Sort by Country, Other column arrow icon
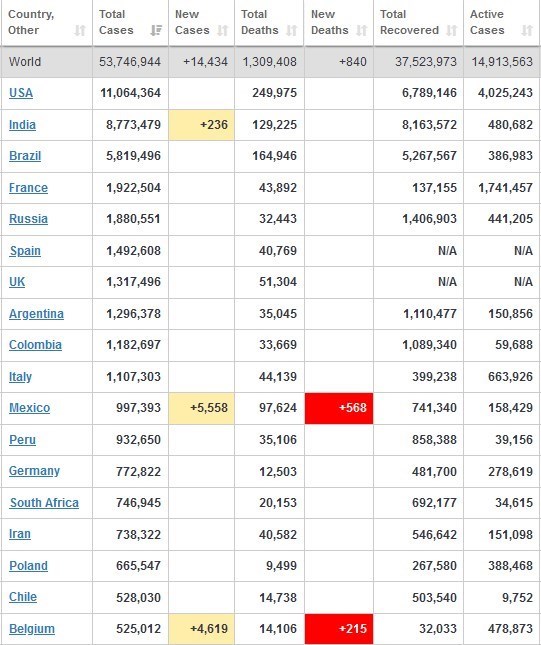541x645 pixels. 80,30
